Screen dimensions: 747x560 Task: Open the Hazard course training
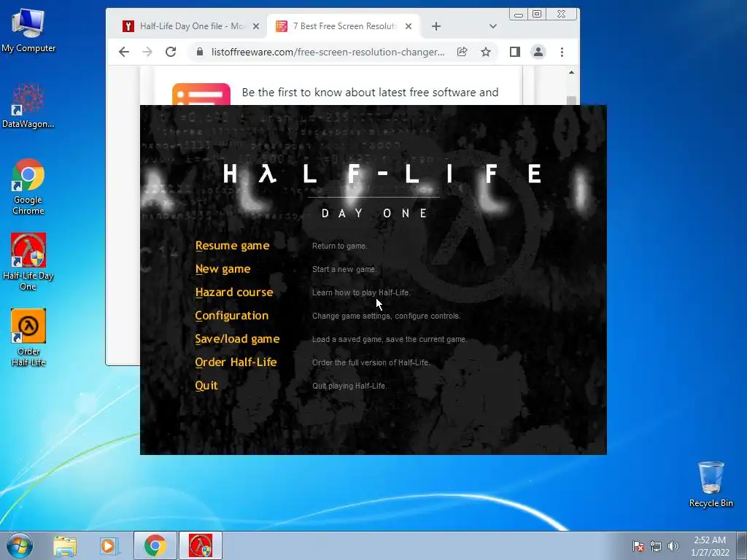pos(234,292)
